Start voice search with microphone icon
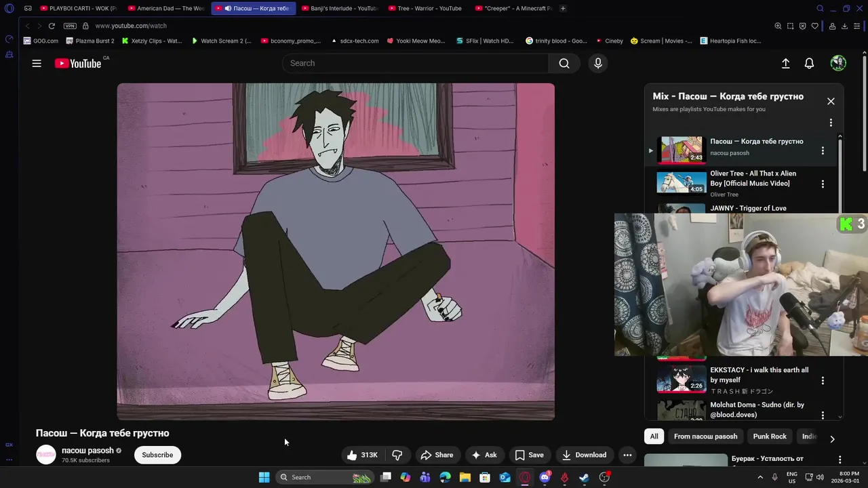This screenshot has height=488, width=868. pyautogui.click(x=597, y=63)
